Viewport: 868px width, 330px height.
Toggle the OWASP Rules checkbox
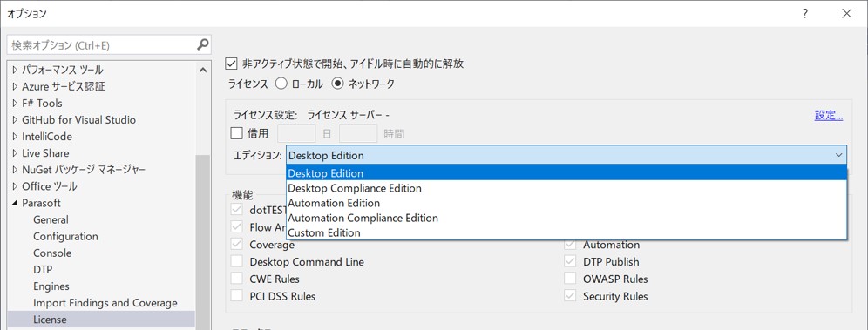coord(570,279)
